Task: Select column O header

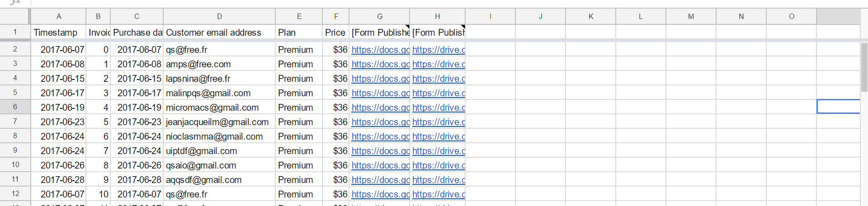Action: click(x=791, y=16)
